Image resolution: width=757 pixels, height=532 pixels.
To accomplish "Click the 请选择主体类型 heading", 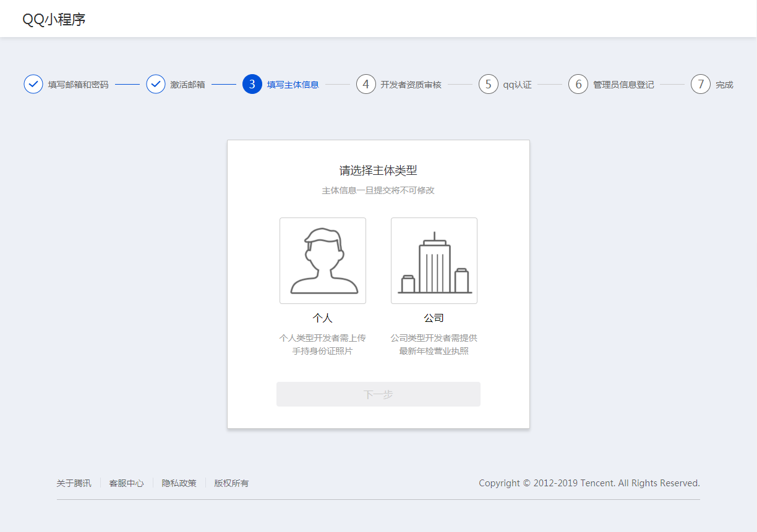I will 378,171.
